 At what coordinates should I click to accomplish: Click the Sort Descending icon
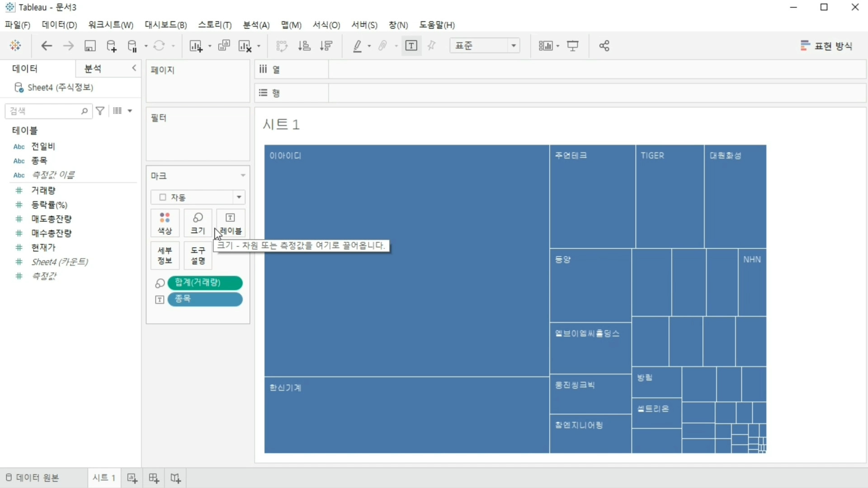click(326, 46)
